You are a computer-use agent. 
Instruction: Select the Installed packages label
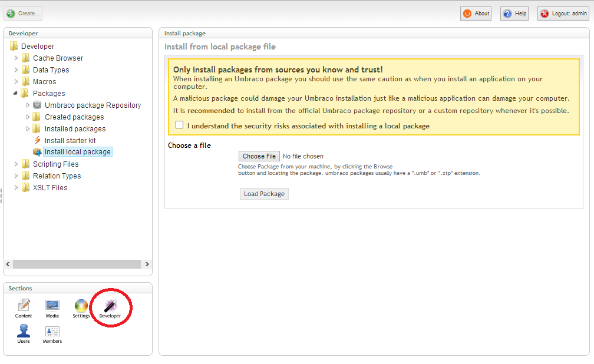[75, 129]
